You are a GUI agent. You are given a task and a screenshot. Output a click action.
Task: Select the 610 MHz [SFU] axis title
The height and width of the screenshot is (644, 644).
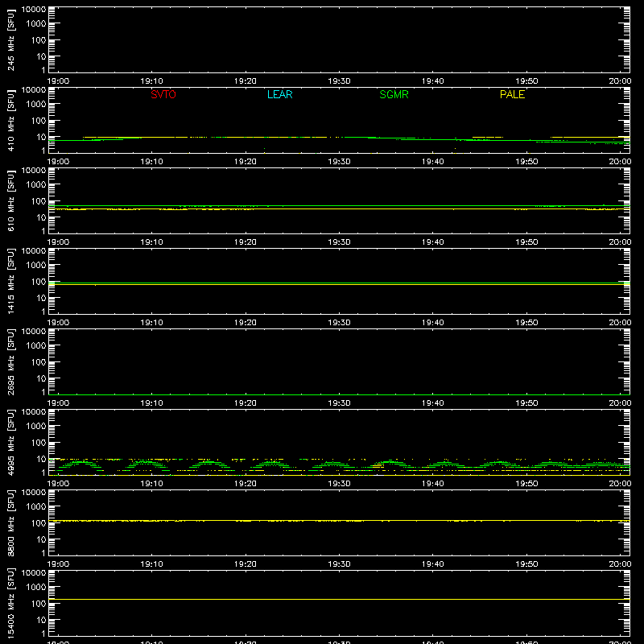click(10, 200)
